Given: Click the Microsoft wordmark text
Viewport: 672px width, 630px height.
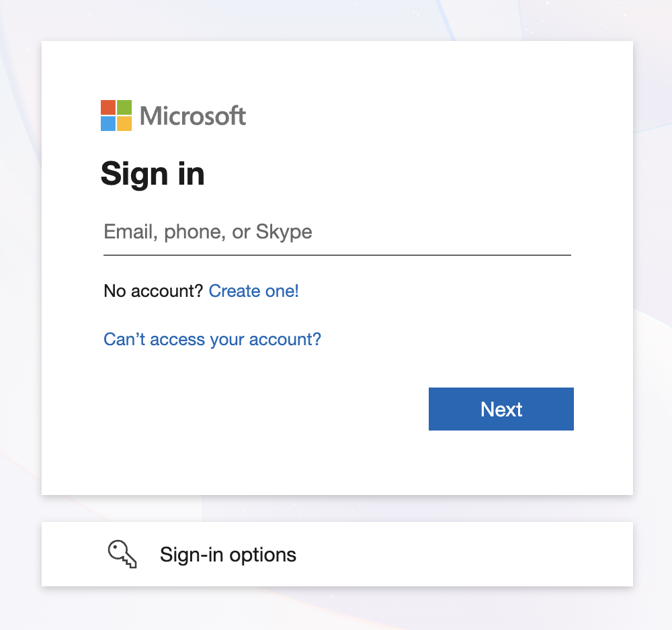Looking at the screenshot, I should point(192,115).
